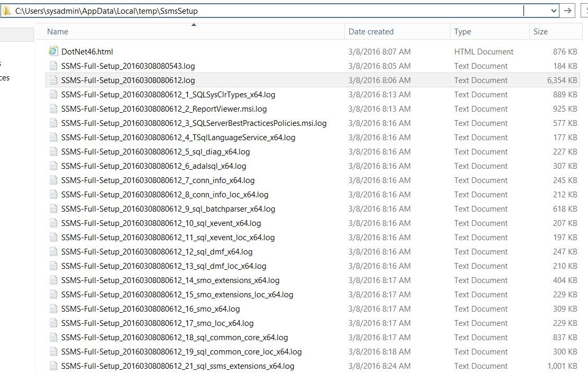
Task: Select the 7_conn_info_x64.log file name
Action: (158, 180)
